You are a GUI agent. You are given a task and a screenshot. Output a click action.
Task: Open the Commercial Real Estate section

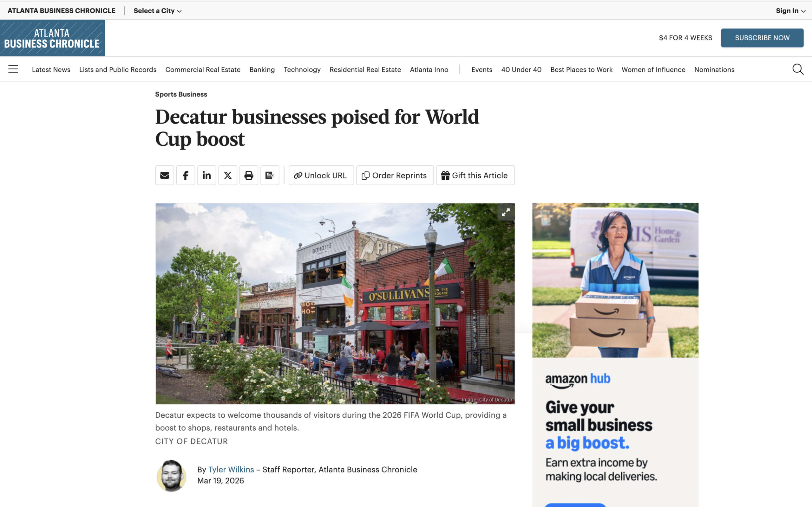(x=203, y=69)
